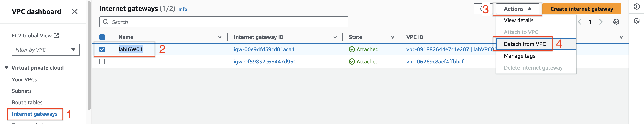Sort by Name column arrow
Viewport: 644px width, 124px height.
[220, 37]
